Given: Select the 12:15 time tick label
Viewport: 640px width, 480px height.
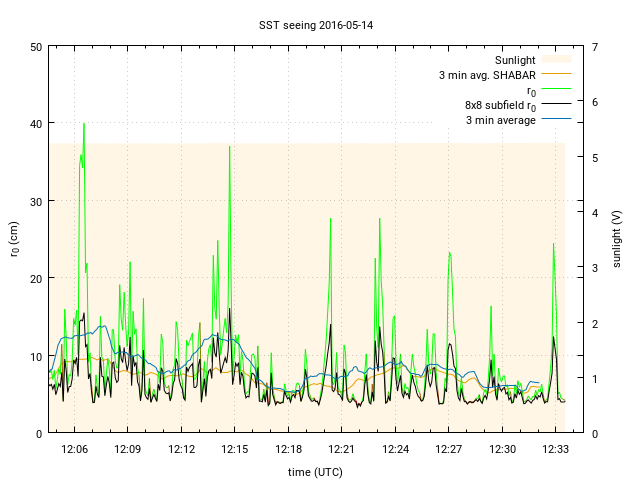Looking at the screenshot, I should 235,450.
